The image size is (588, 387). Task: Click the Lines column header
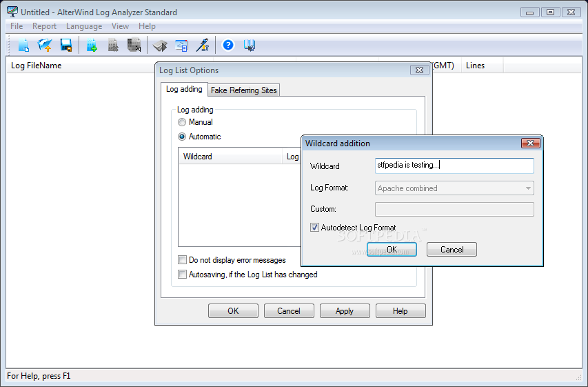(x=482, y=66)
